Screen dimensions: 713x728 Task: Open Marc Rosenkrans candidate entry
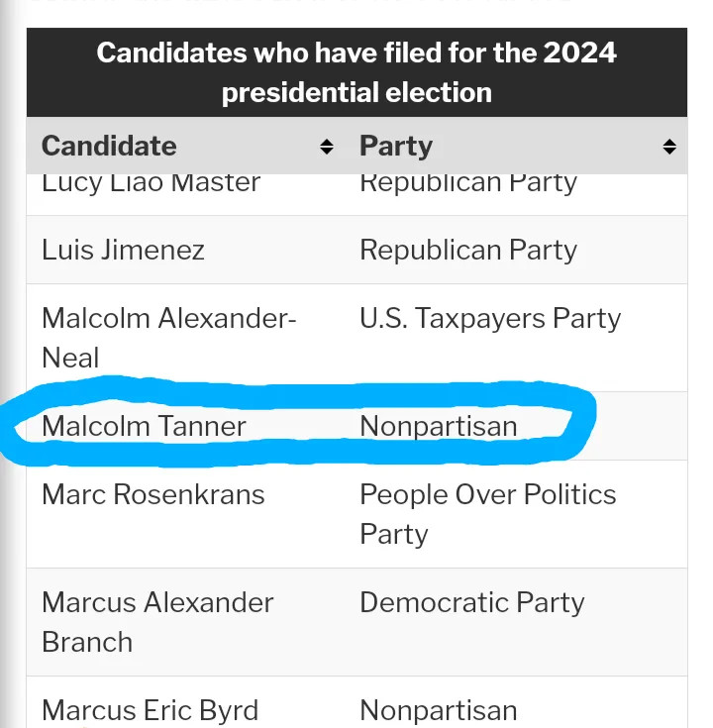(153, 494)
